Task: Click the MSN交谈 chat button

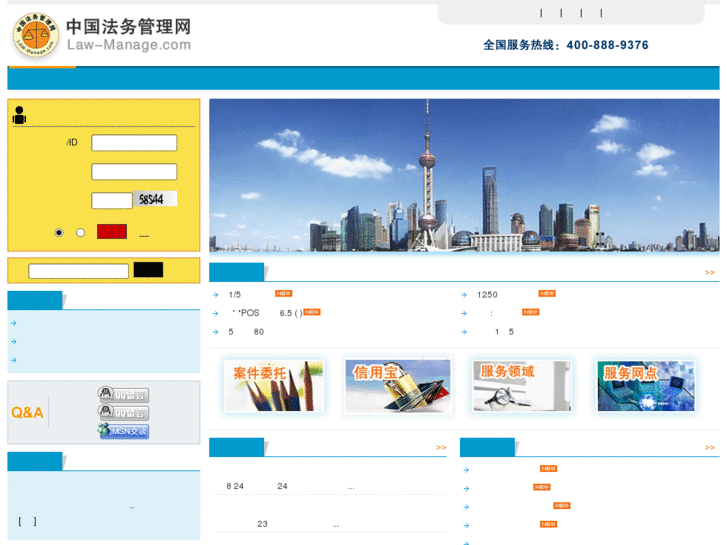Action: pos(123,430)
